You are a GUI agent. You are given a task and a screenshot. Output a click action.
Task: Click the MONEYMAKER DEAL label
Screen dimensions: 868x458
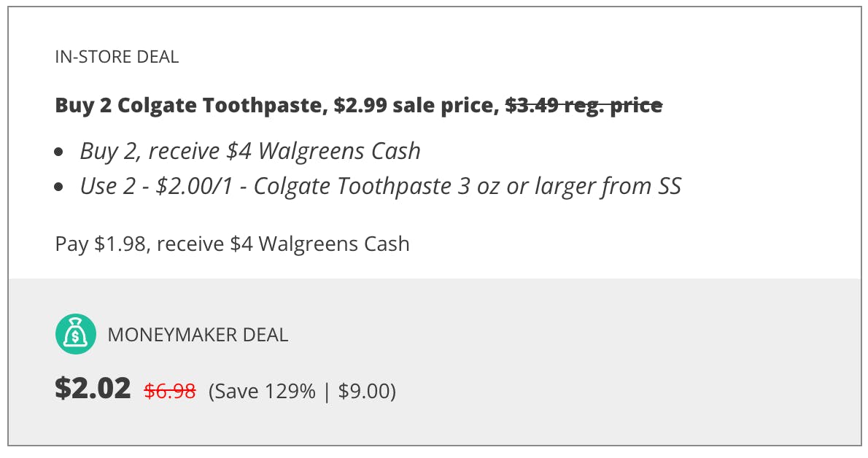click(x=198, y=335)
